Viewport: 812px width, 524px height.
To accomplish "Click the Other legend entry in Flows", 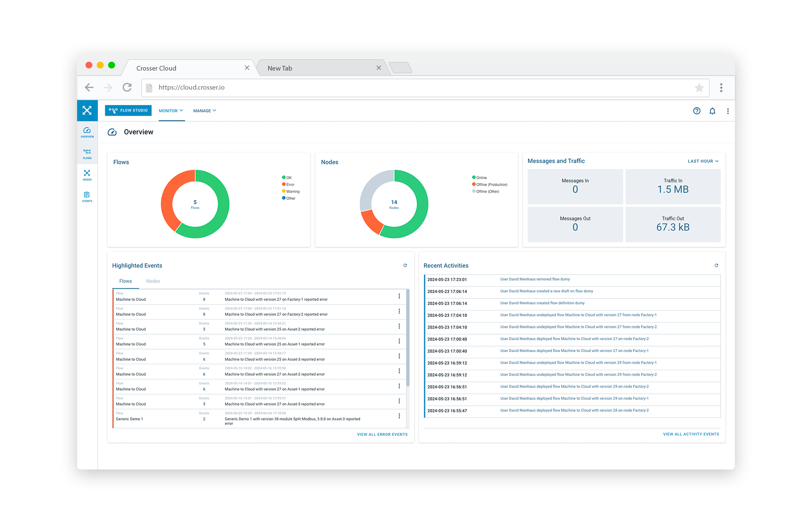I will pos(289,198).
